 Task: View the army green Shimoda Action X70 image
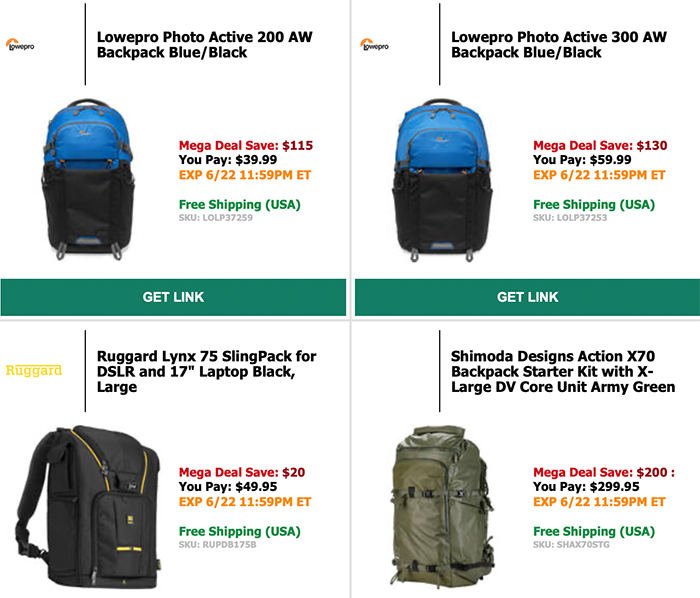coord(442,507)
